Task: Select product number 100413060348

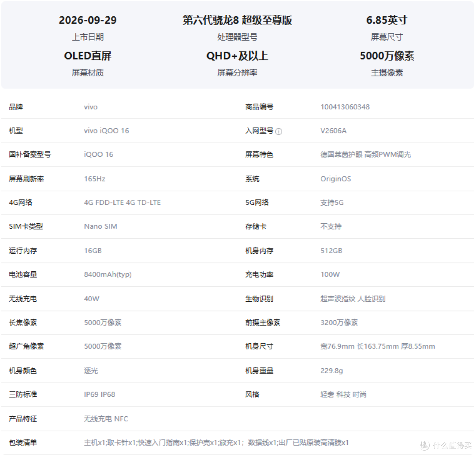Action: point(345,107)
